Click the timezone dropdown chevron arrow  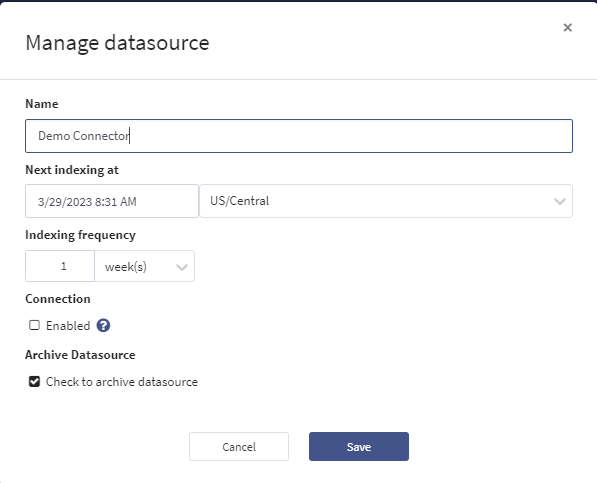559,201
